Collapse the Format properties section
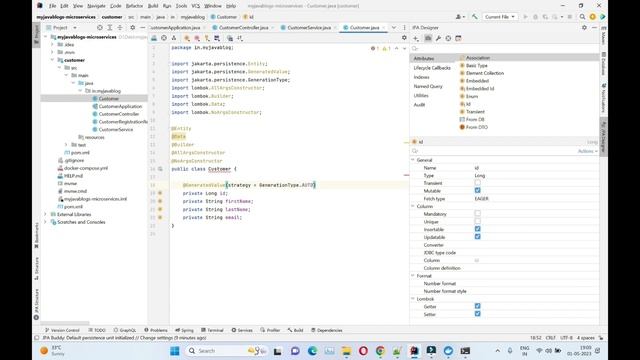 413,276
